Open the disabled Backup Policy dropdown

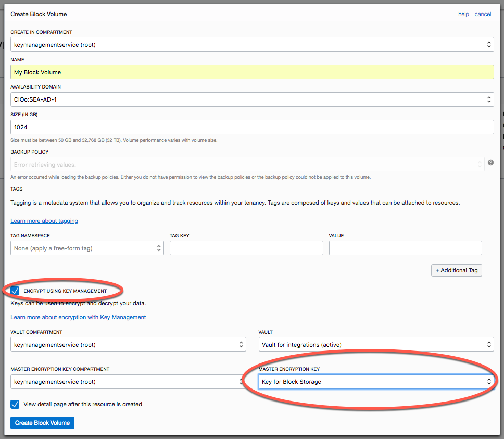tap(247, 165)
